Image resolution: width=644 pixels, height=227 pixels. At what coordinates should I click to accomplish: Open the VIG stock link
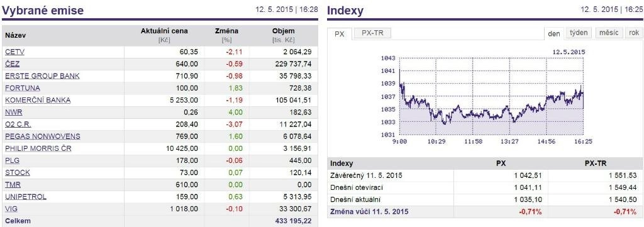click(11, 209)
